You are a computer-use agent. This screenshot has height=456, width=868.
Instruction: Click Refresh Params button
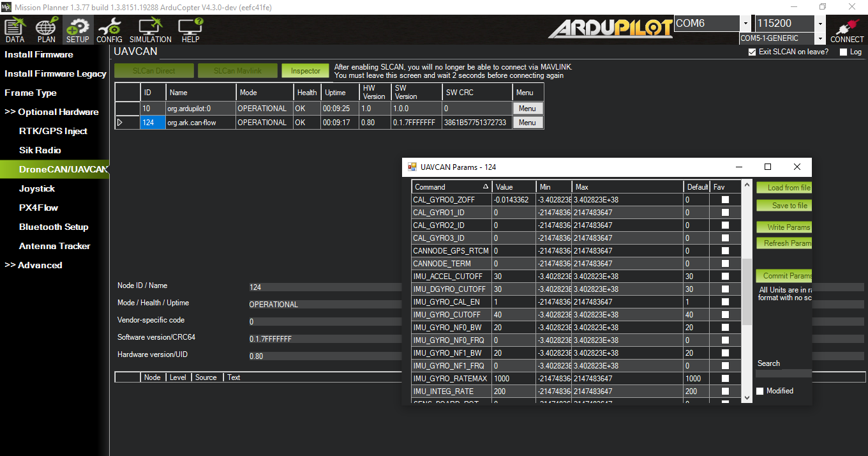pos(784,243)
